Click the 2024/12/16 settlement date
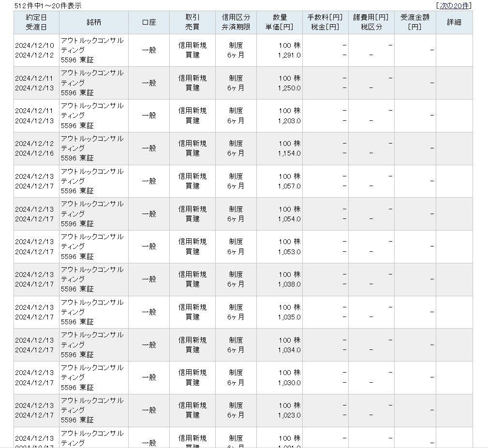Screen dimensions: 488x448 pyautogui.click(x=34, y=154)
